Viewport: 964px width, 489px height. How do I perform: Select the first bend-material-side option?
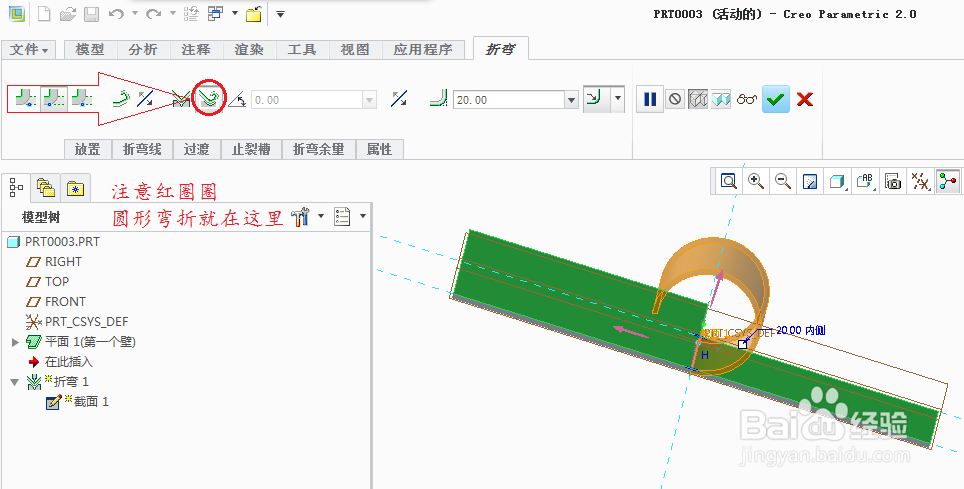(x=25, y=98)
